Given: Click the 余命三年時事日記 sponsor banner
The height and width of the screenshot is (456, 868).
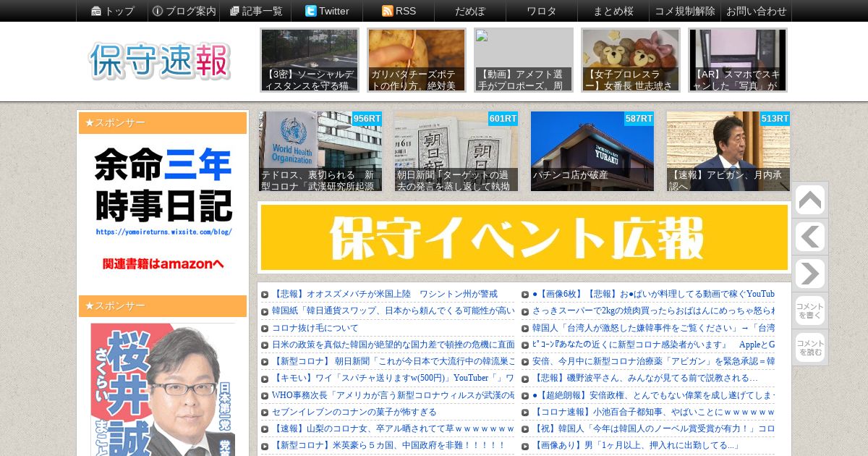Looking at the screenshot, I should tap(163, 210).
